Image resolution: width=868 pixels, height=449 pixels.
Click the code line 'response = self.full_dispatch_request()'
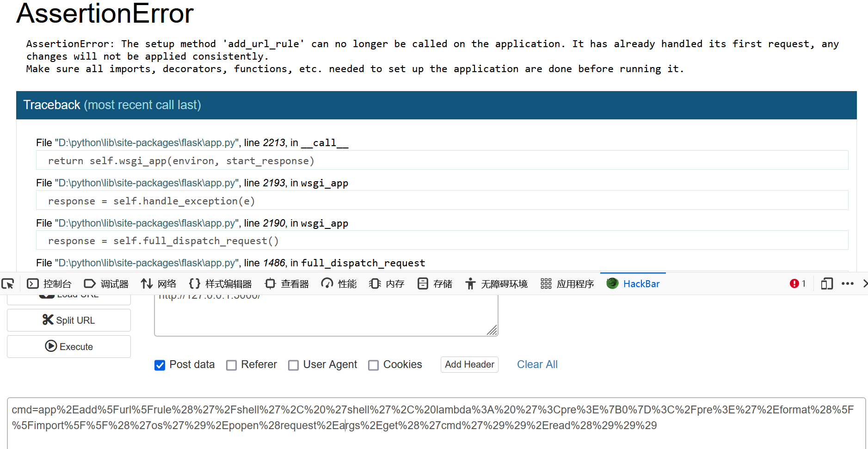click(442, 240)
